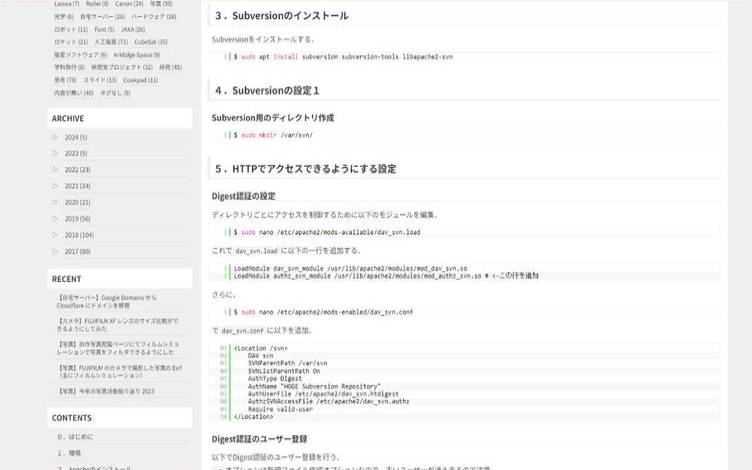Expand the 2023 archive year
This screenshot has width=752, height=470.
pos(76,153)
